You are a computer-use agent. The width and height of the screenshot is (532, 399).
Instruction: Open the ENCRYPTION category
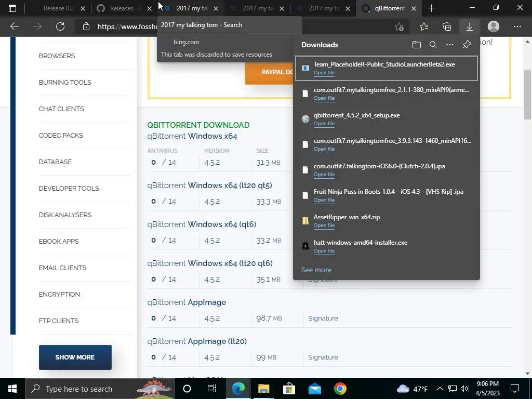point(59,294)
